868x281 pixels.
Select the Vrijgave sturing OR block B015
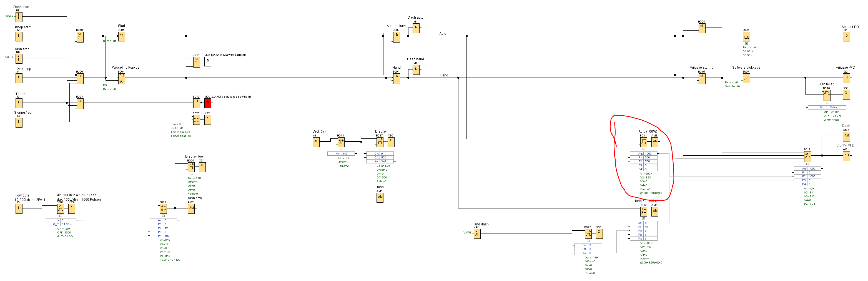[x=702, y=78]
